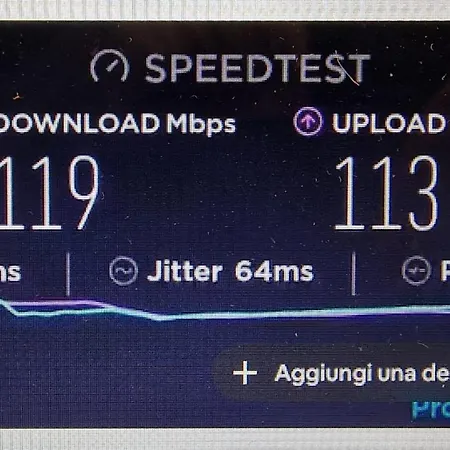Click the divider between ping and Jitter

point(68,274)
